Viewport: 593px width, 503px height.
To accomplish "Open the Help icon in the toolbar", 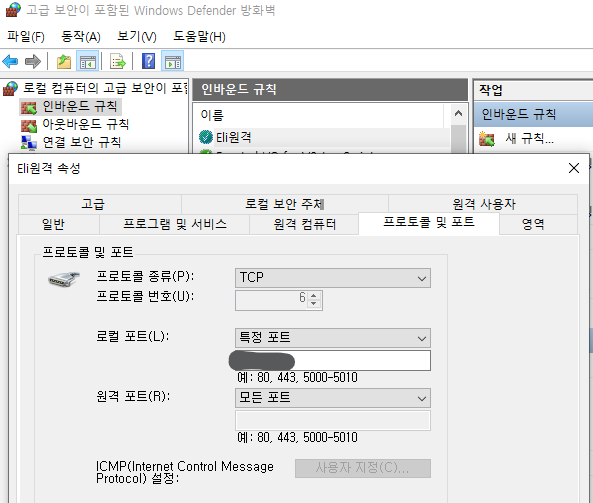I will coord(148,61).
